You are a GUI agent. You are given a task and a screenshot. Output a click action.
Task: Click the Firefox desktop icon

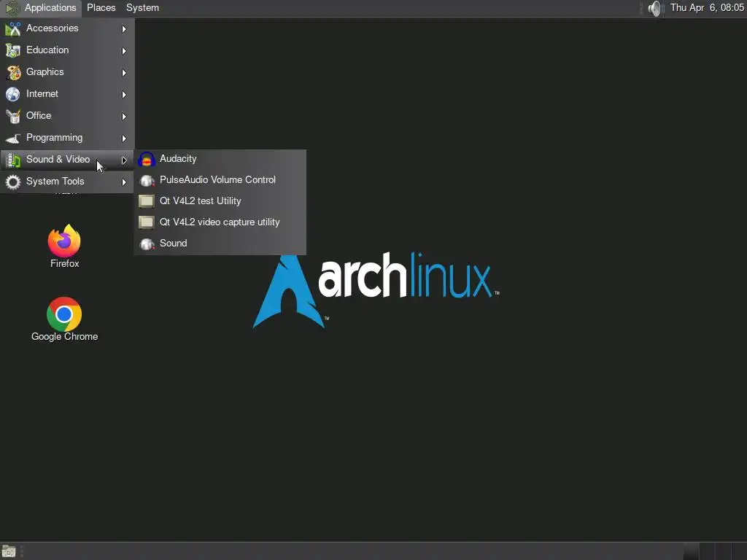[64, 241]
